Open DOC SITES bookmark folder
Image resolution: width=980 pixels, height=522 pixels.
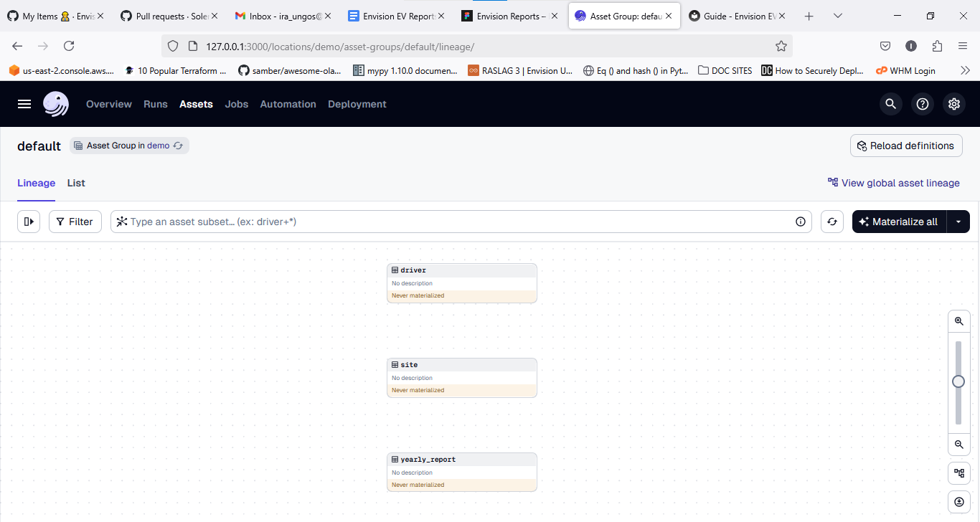tap(725, 70)
